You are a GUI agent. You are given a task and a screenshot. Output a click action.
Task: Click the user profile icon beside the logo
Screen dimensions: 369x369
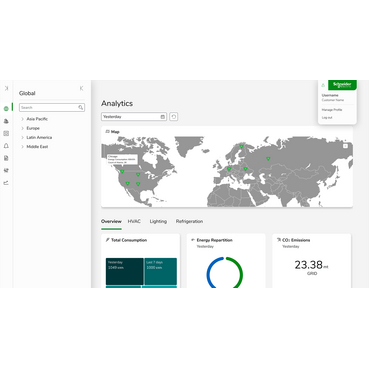coord(323,85)
